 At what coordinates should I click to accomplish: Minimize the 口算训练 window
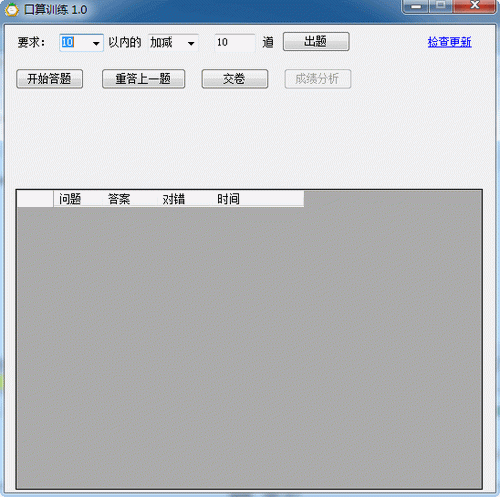point(416,6)
